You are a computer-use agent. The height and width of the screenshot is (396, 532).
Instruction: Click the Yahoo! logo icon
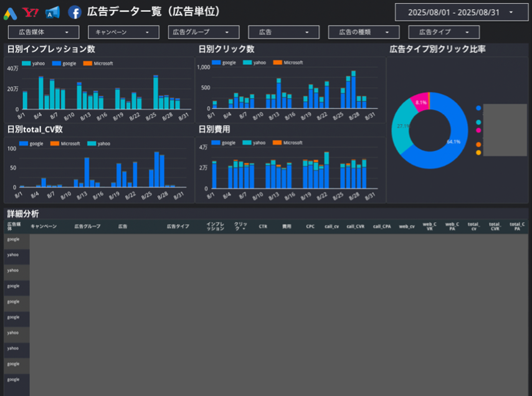pyautogui.click(x=30, y=12)
